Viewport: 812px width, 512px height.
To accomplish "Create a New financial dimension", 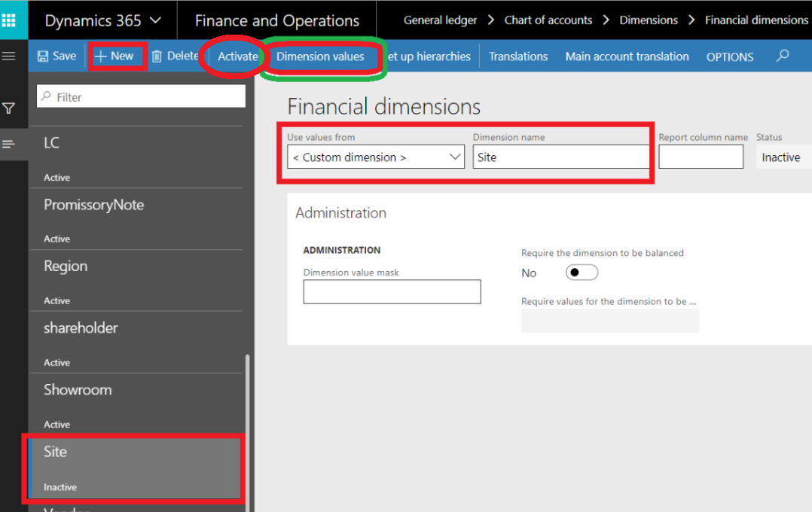I will click(115, 56).
